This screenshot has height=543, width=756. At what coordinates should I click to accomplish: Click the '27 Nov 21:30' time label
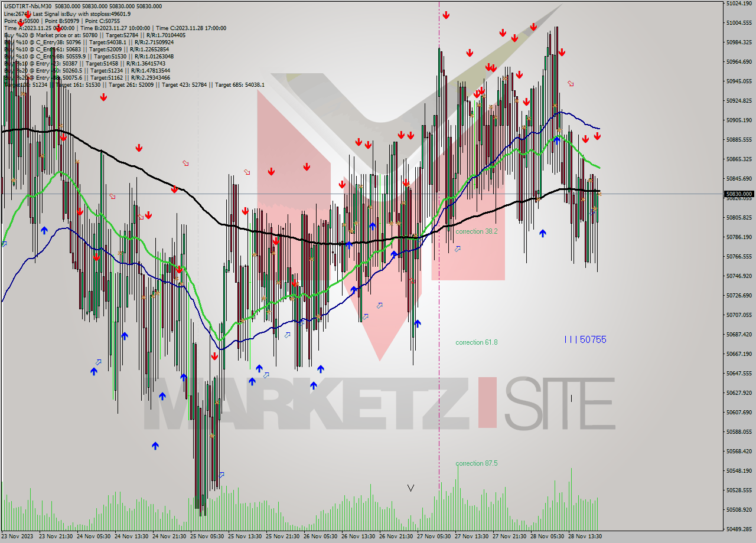(x=510, y=537)
